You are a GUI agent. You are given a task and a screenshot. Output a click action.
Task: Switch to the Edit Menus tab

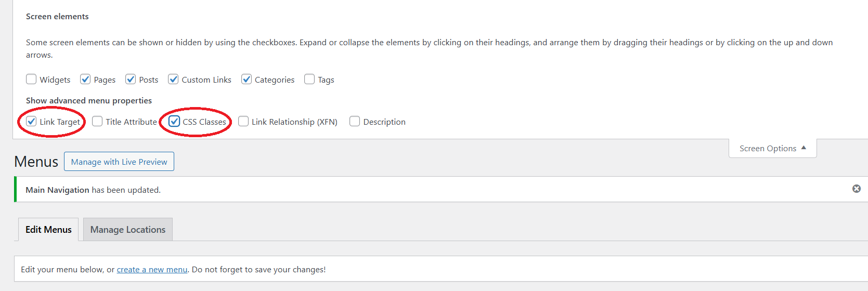[48, 230]
